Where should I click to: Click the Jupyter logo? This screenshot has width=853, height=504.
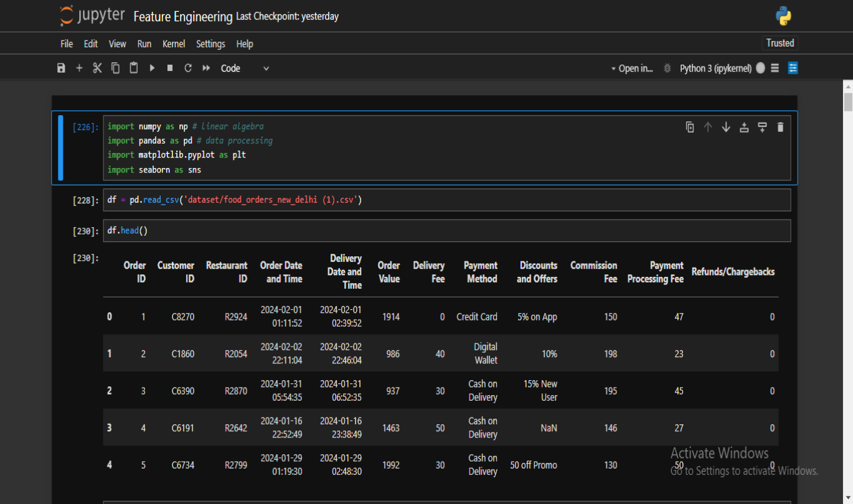[93, 16]
